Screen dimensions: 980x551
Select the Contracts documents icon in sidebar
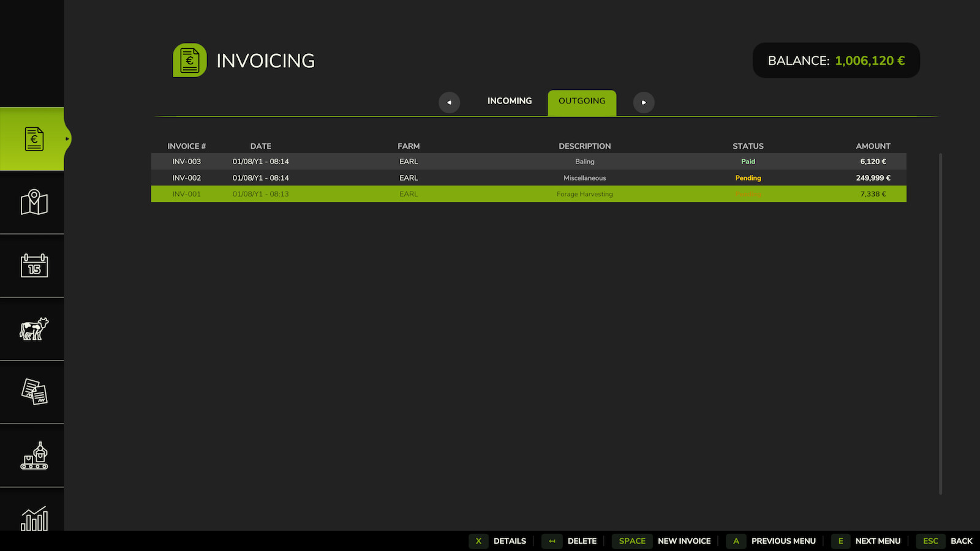(x=32, y=392)
